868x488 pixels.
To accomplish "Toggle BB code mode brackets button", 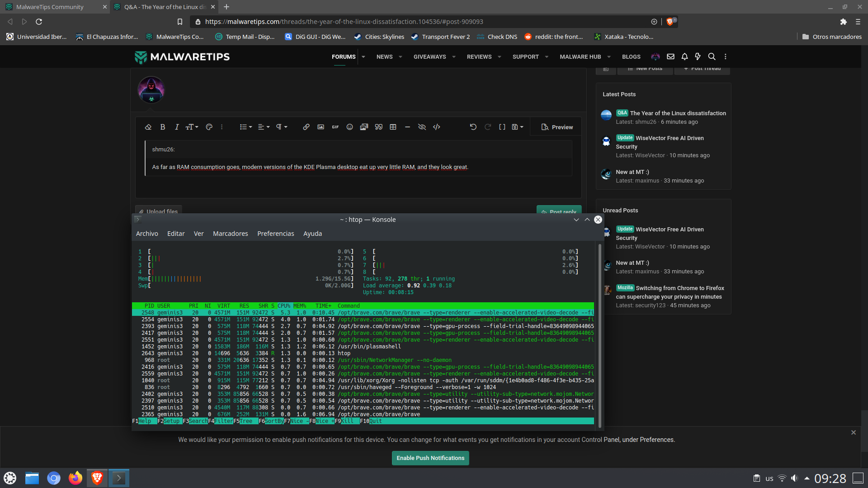I will click(x=502, y=127).
